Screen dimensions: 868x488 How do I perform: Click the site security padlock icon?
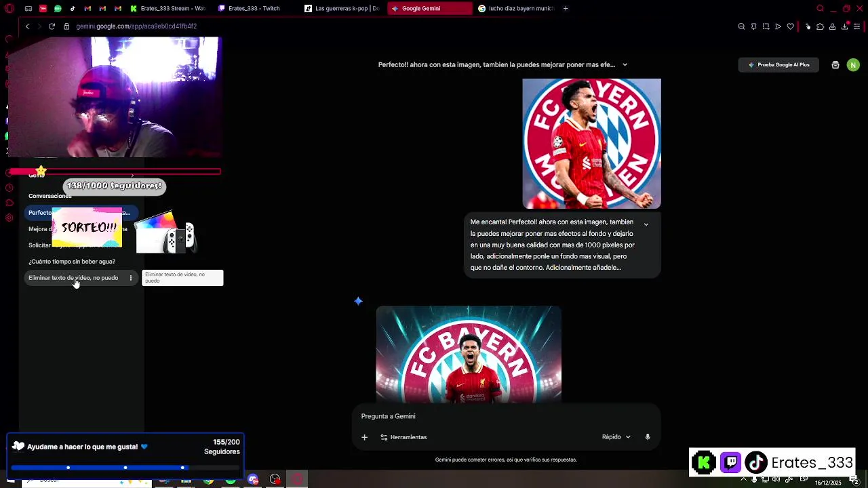tap(66, 26)
